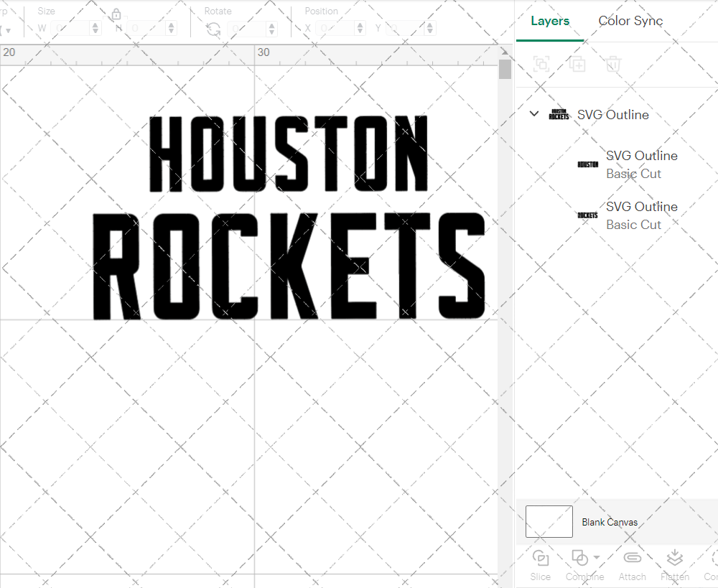This screenshot has width=718, height=588.
Task: Click the group layers icon in Layers panel
Action: click(541, 64)
